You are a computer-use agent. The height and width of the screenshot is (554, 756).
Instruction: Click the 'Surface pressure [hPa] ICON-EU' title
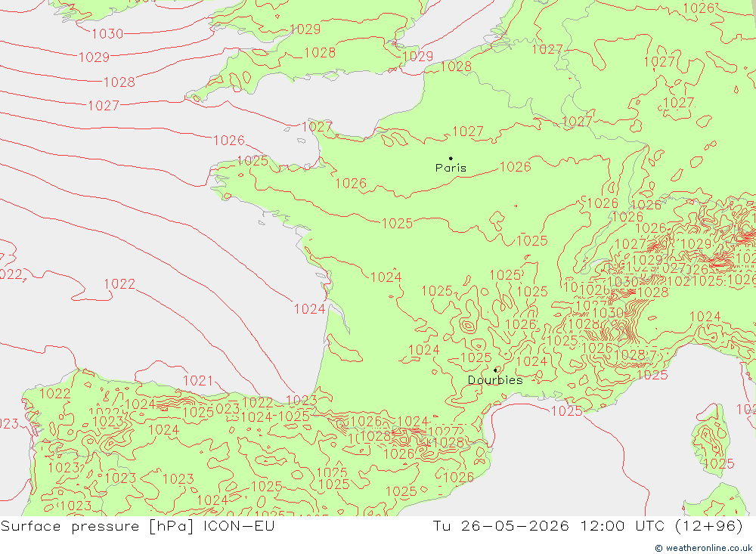pos(138,525)
